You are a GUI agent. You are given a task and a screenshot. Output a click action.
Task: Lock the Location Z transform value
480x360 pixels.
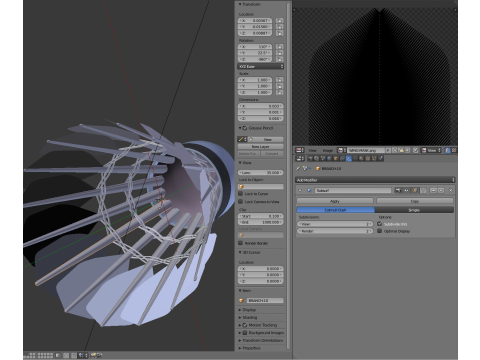(280, 33)
